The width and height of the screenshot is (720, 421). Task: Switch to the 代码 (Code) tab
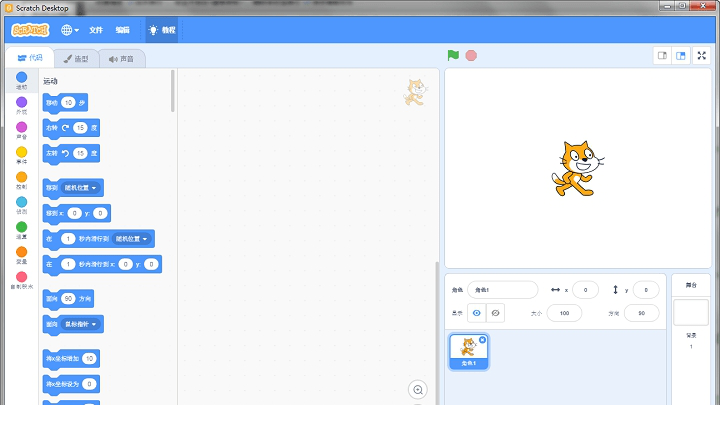[x=30, y=58]
